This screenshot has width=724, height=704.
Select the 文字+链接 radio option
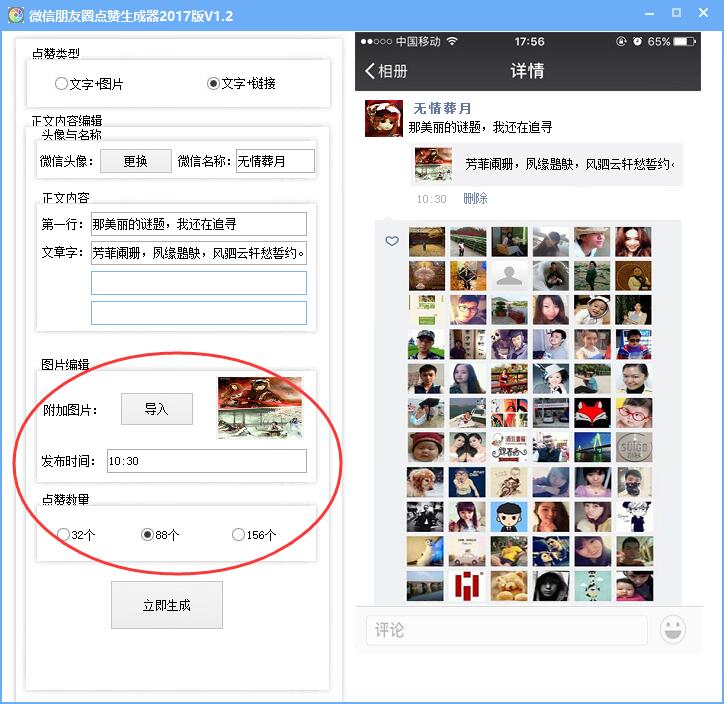pyautogui.click(x=213, y=84)
